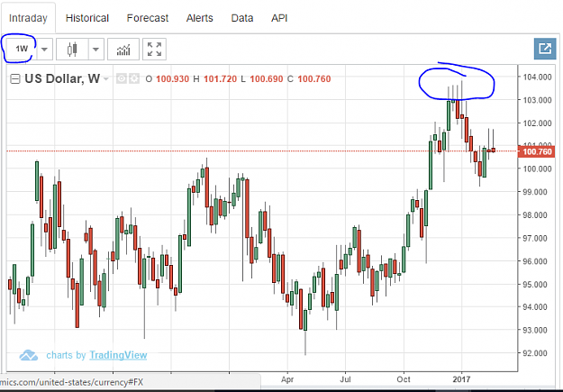Click the 96.000 price axis label
This screenshot has height=392, width=563.
pyautogui.click(x=537, y=261)
